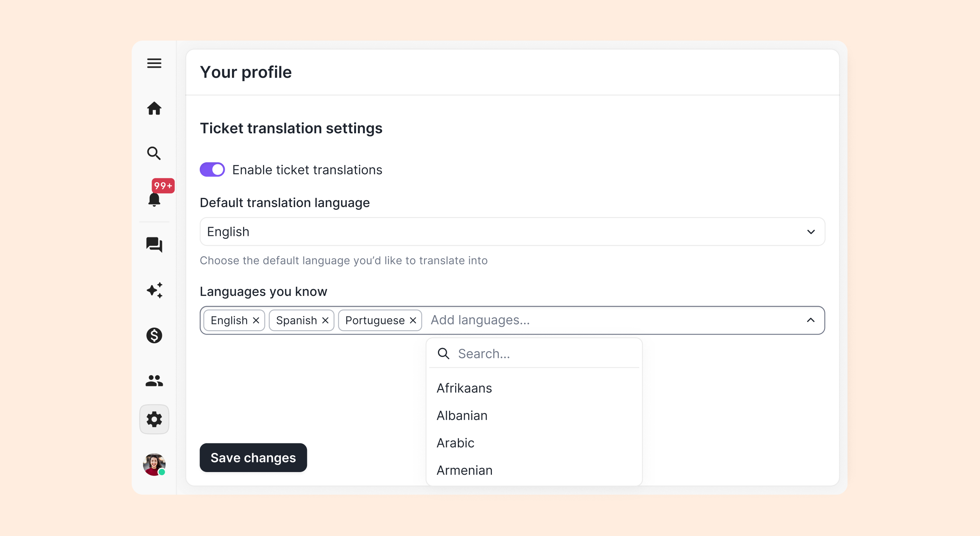The height and width of the screenshot is (536, 980).
Task: Click the Save changes button
Action: tap(253, 458)
